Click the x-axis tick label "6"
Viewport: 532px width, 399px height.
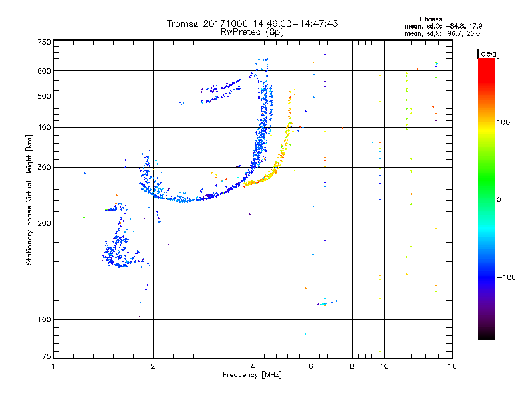tap(311, 366)
